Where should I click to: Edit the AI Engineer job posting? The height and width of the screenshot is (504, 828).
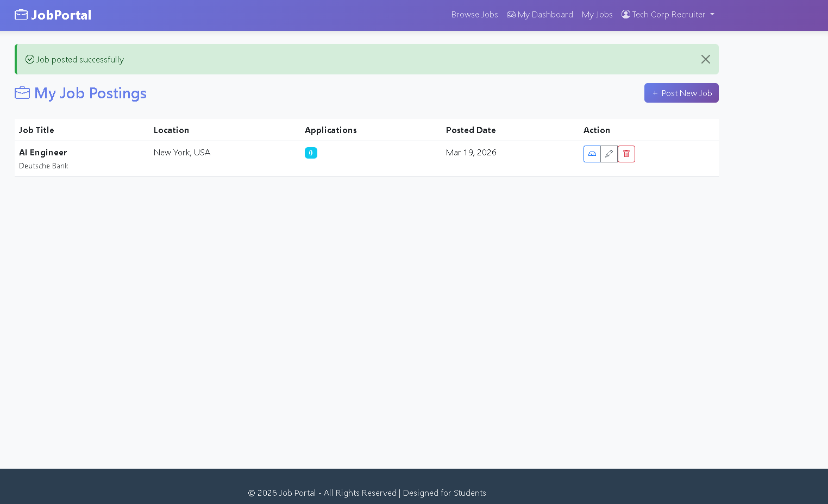(x=609, y=154)
